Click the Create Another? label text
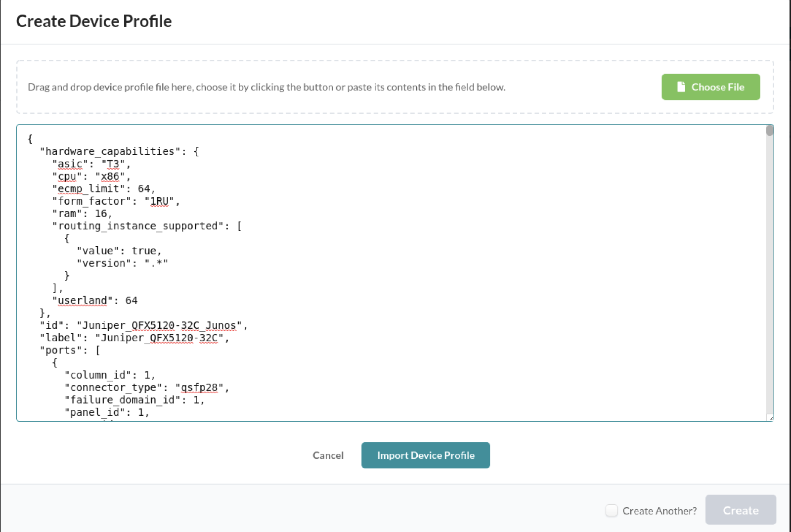 point(659,511)
